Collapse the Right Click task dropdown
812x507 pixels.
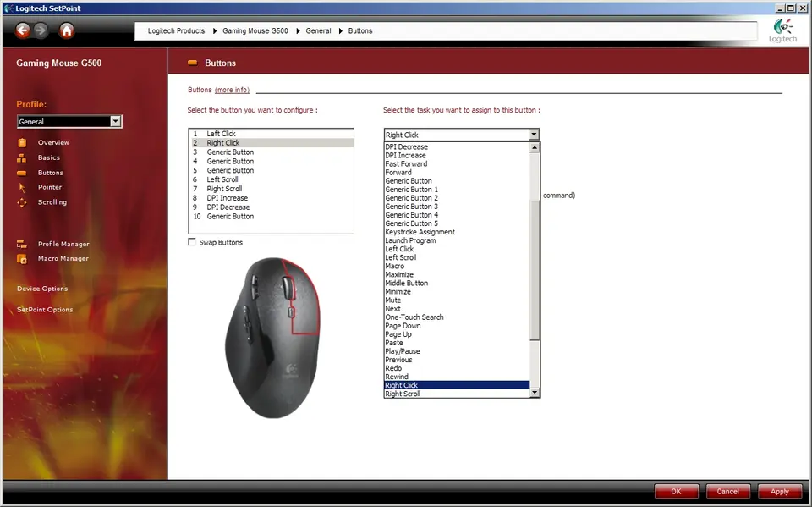(x=533, y=135)
